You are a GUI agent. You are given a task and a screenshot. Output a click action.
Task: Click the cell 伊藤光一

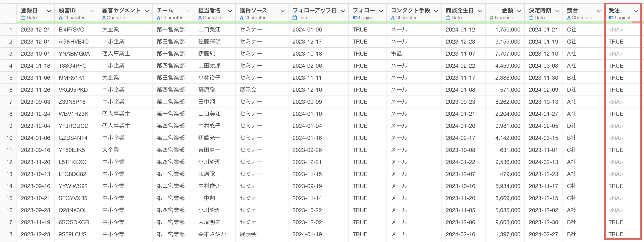tap(209, 138)
